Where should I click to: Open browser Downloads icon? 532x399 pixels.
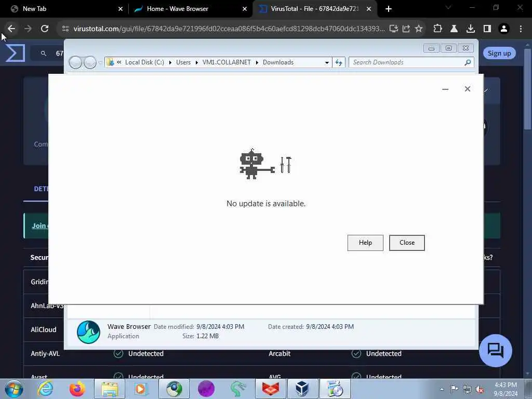471,29
